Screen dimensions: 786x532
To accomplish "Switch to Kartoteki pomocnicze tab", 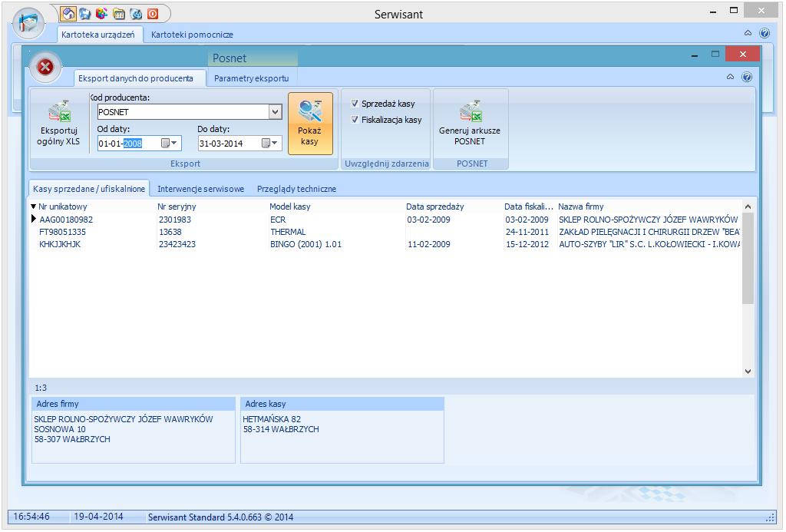I will (192, 35).
